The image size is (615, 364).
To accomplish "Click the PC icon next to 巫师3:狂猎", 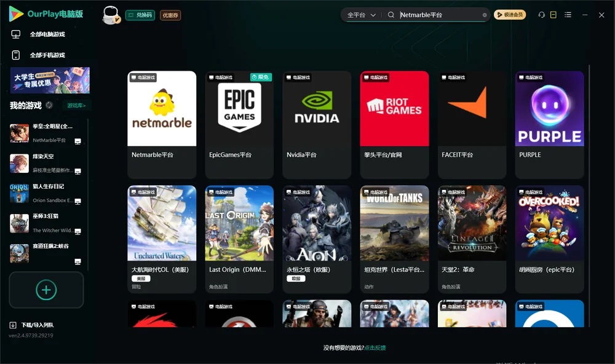I will click(x=77, y=231).
